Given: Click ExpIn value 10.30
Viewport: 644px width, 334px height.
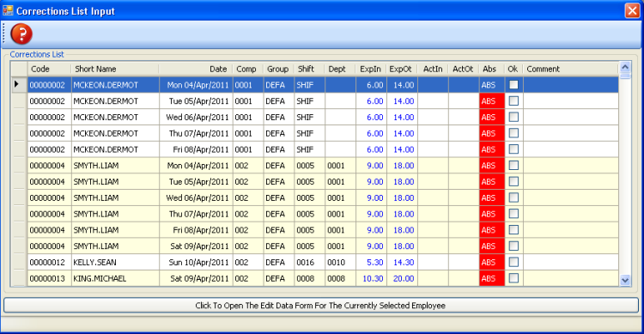Looking at the screenshot, I should [371, 278].
